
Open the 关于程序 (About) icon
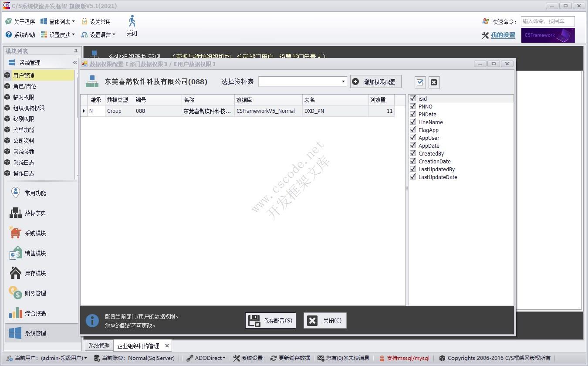tap(20, 21)
